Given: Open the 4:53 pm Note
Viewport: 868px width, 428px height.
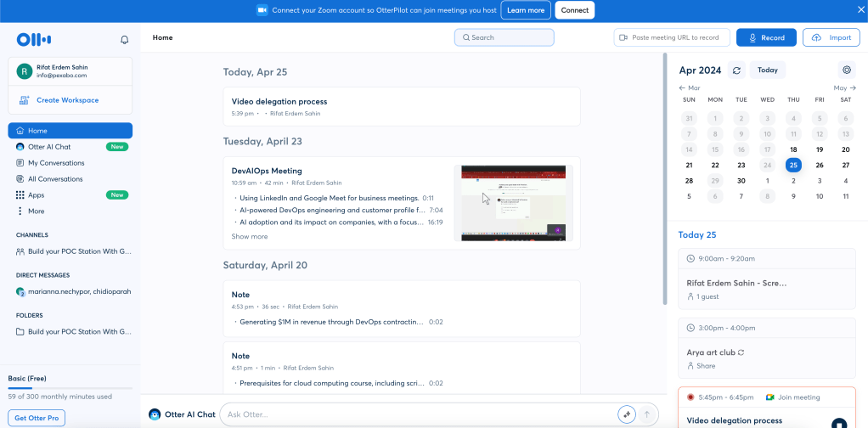Looking at the screenshot, I should [x=402, y=308].
